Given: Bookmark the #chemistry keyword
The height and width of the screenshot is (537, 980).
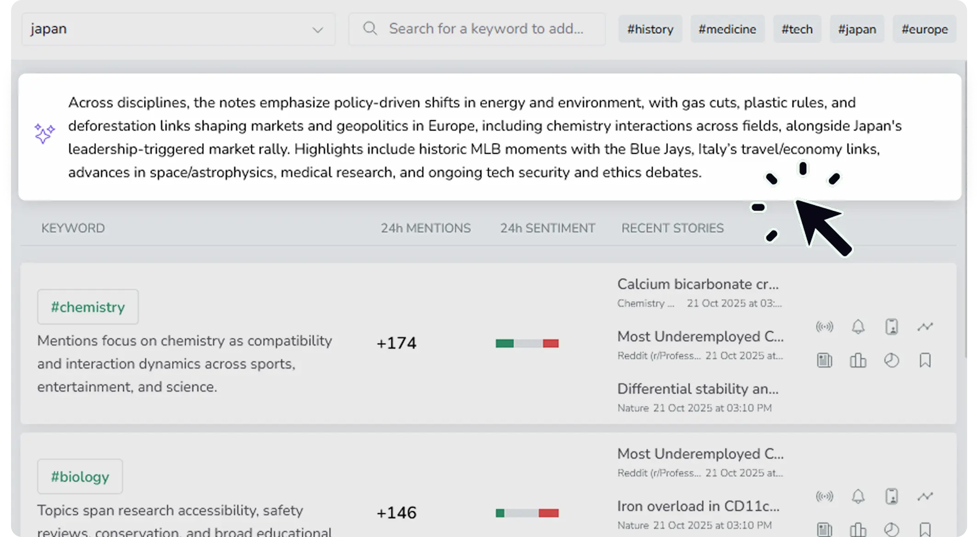Looking at the screenshot, I should [x=925, y=360].
